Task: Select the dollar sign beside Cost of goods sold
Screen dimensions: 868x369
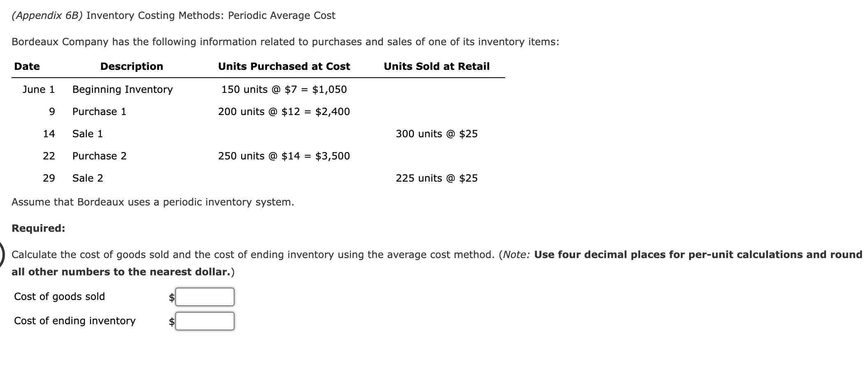Action: click(170, 297)
